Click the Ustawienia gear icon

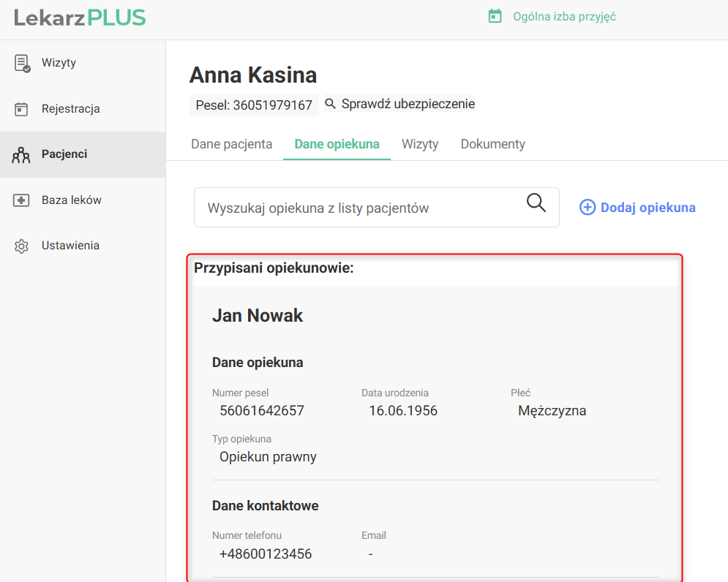pyautogui.click(x=21, y=246)
